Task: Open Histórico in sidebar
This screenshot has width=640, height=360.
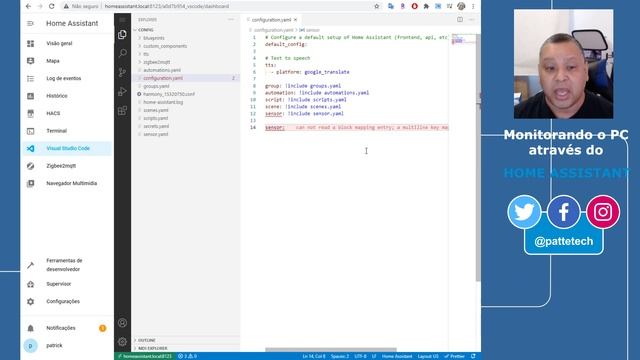Action: [66, 96]
